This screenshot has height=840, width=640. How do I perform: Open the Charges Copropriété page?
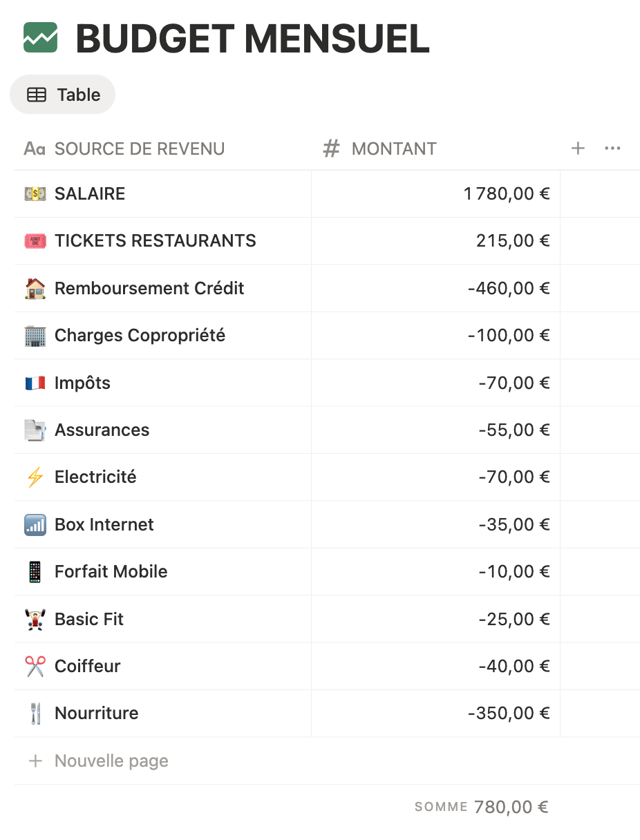[140, 336]
